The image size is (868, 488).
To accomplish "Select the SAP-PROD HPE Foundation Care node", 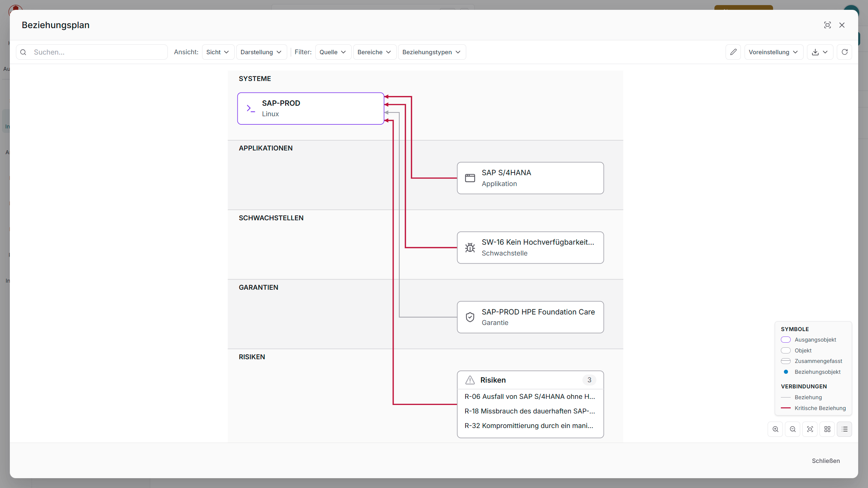I will click(x=530, y=317).
